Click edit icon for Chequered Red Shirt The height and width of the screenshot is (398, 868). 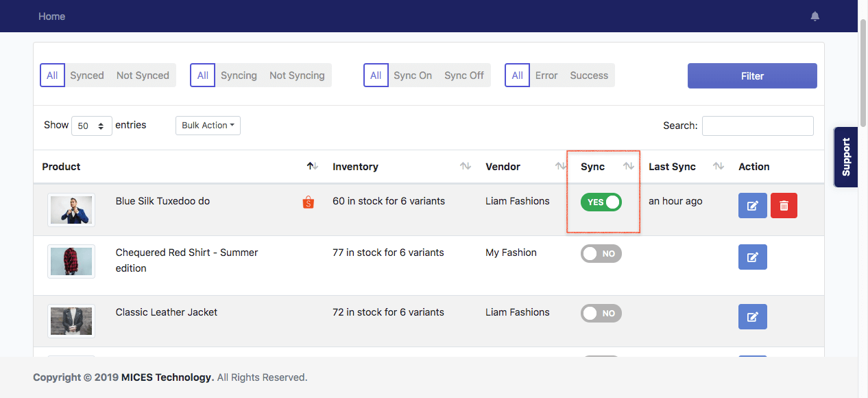coord(752,257)
